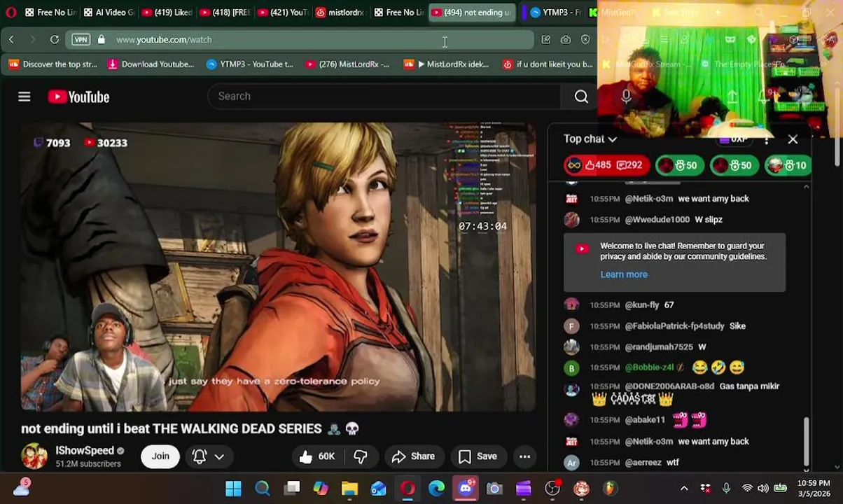Click the 485 likes 292 comments chip

tap(606, 165)
